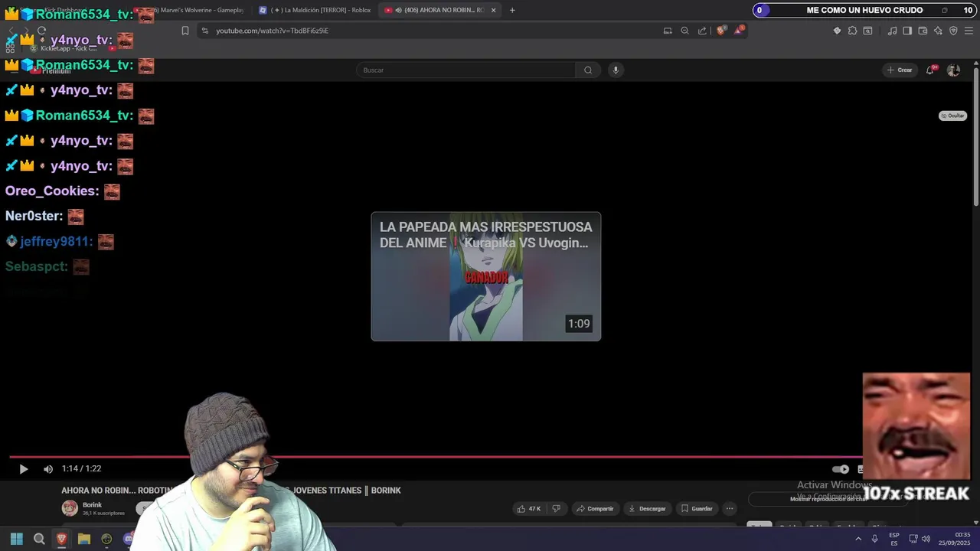980x551 pixels.
Task: Click the Compartir button
Action: [595, 509]
